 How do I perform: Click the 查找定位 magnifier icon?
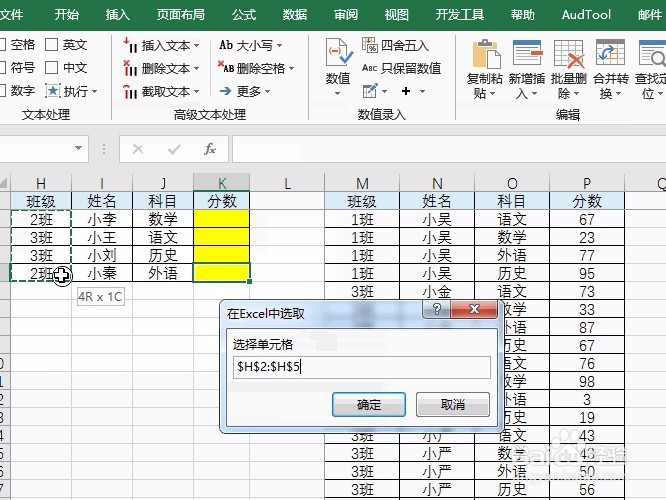pyautogui.click(x=652, y=53)
